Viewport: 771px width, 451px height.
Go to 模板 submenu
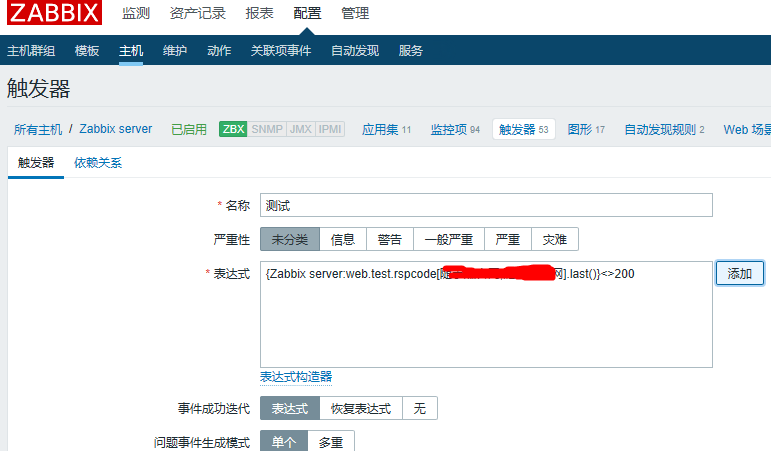coord(87,51)
